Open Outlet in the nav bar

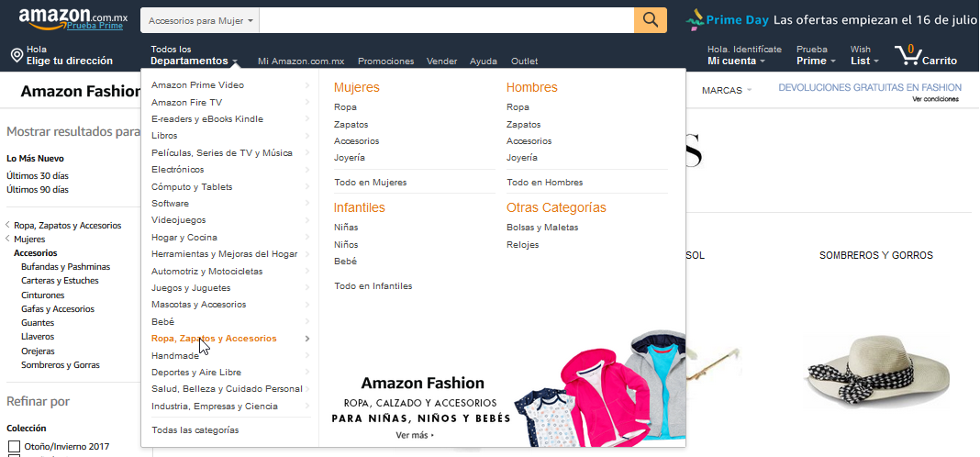click(524, 61)
